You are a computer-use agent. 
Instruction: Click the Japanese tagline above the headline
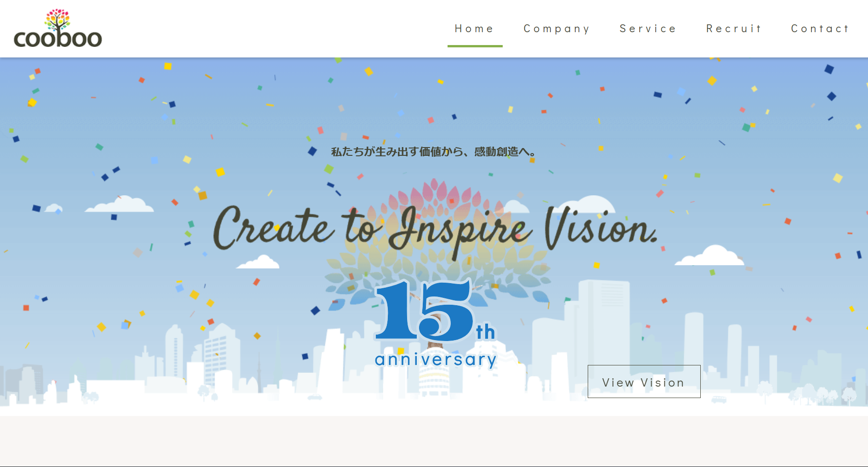coord(433,152)
